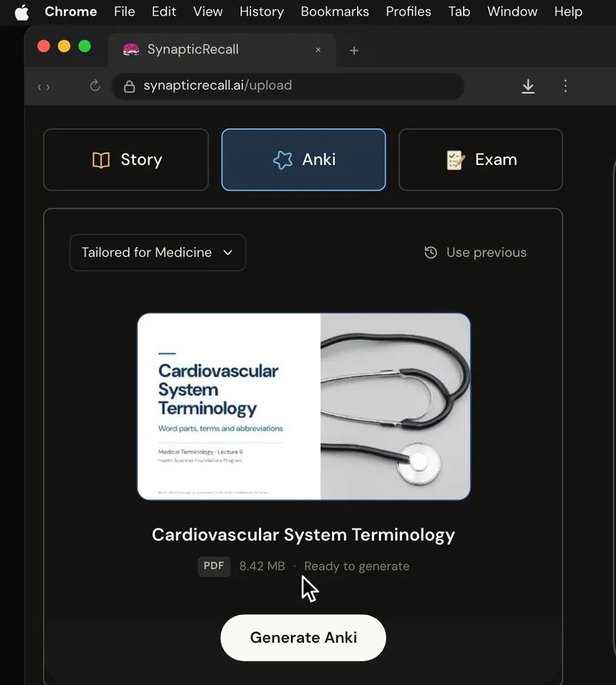Open a new browser tab
Screen dimensions: 616x685
(354, 51)
